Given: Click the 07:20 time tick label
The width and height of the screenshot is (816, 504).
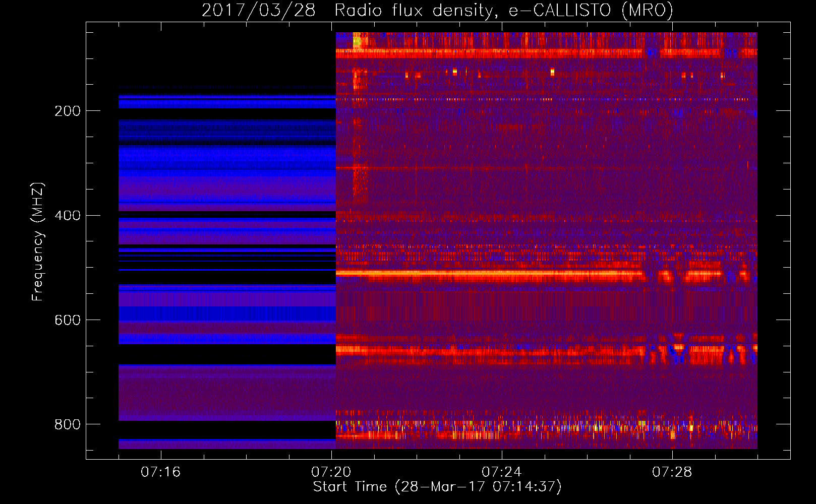Looking at the screenshot, I should pos(331,472).
